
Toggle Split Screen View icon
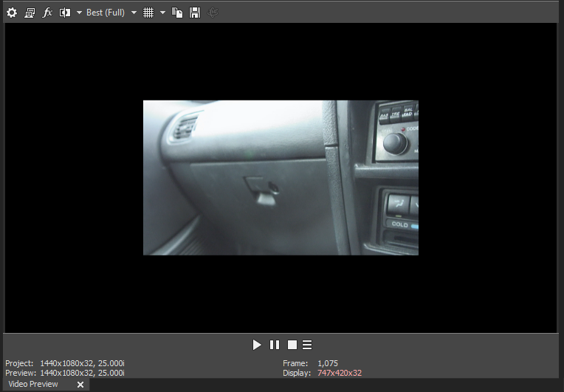click(65, 13)
